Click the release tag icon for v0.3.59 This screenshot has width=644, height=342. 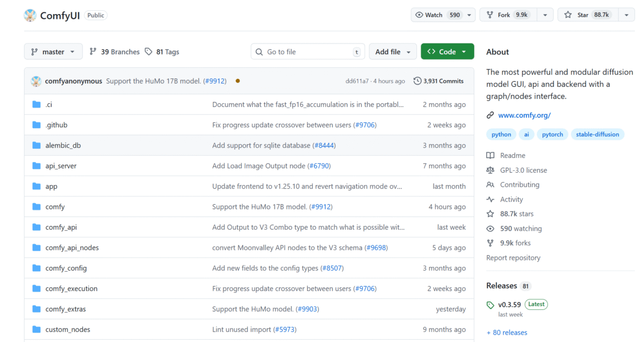pyautogui.click(x=490, y=305)
